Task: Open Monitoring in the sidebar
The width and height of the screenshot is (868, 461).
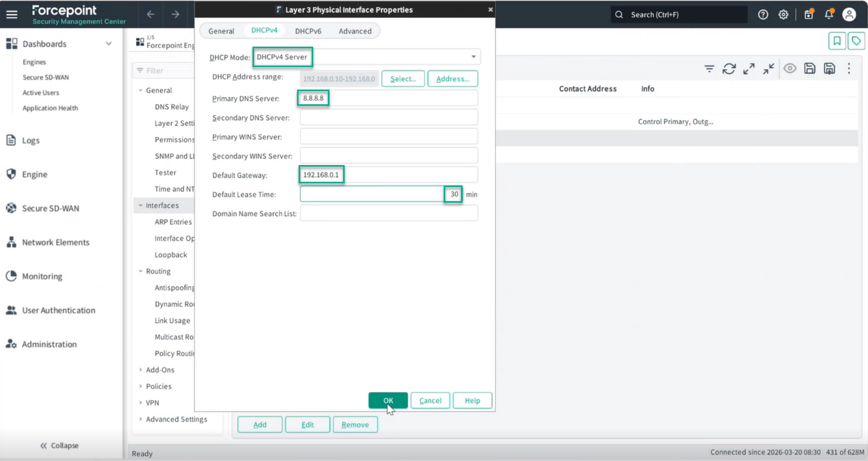Action: [x=42, y=277]
